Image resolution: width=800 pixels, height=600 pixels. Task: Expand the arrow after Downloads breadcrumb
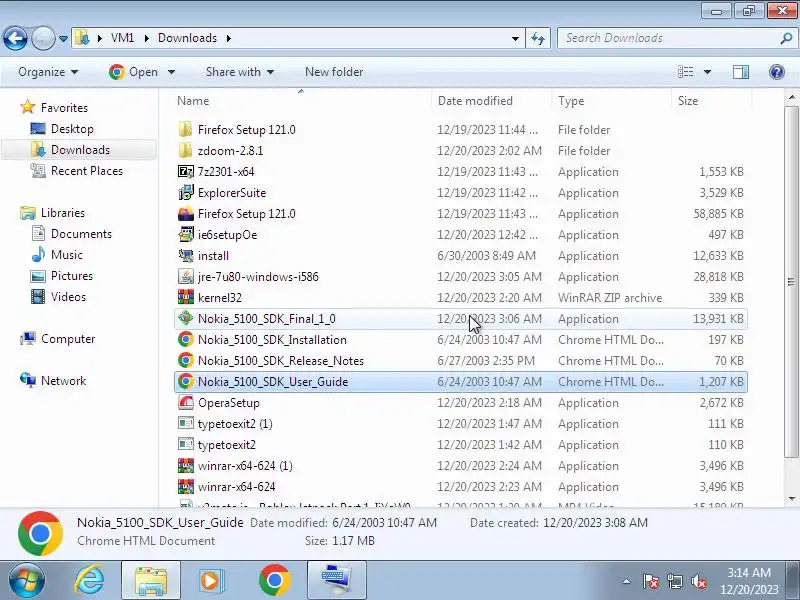pyautogui.click(x=229, y=38)
